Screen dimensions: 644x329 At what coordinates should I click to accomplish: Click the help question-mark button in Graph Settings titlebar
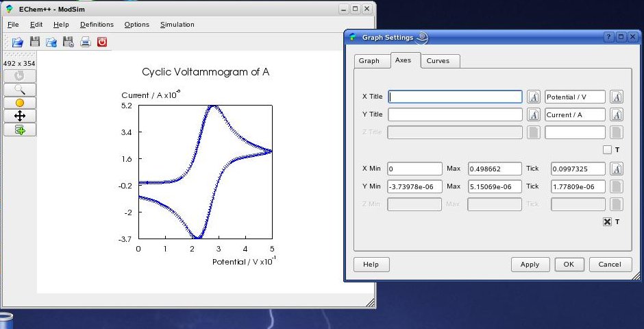608,38
